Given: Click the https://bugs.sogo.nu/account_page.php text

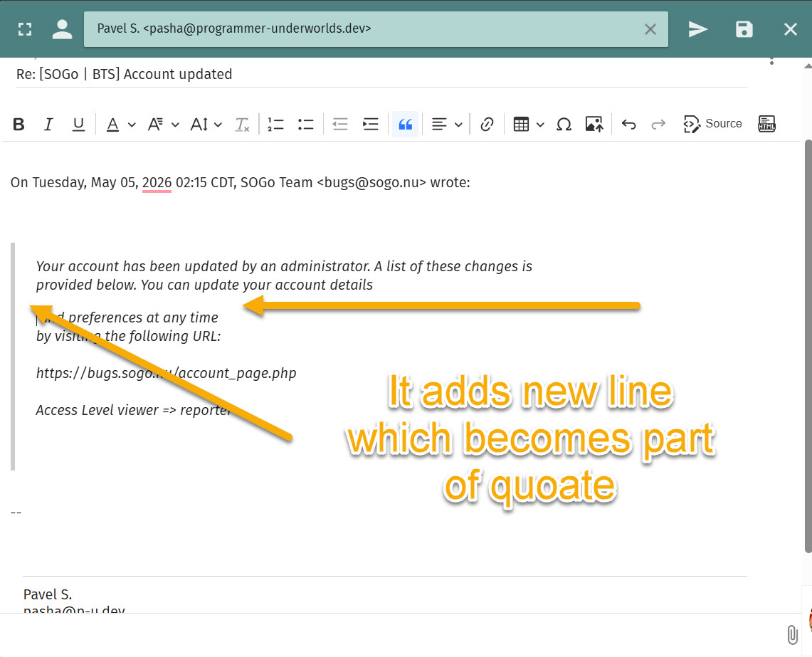Looking at the screenshot, I should 166,373.
